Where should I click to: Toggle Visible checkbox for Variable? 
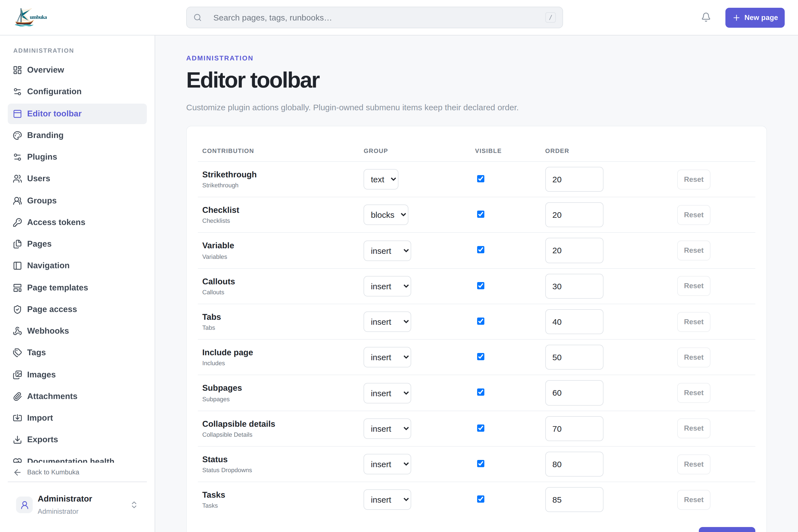click(x=480, y=250)
